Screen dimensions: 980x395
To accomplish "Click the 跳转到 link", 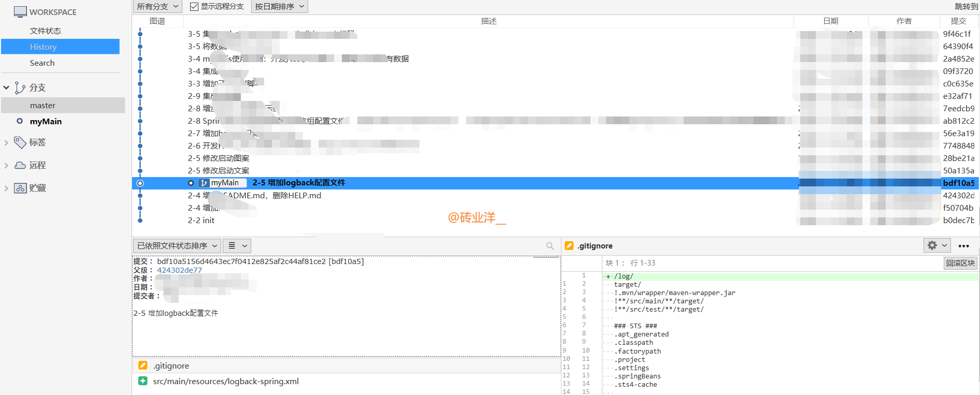I will [966, 6].
